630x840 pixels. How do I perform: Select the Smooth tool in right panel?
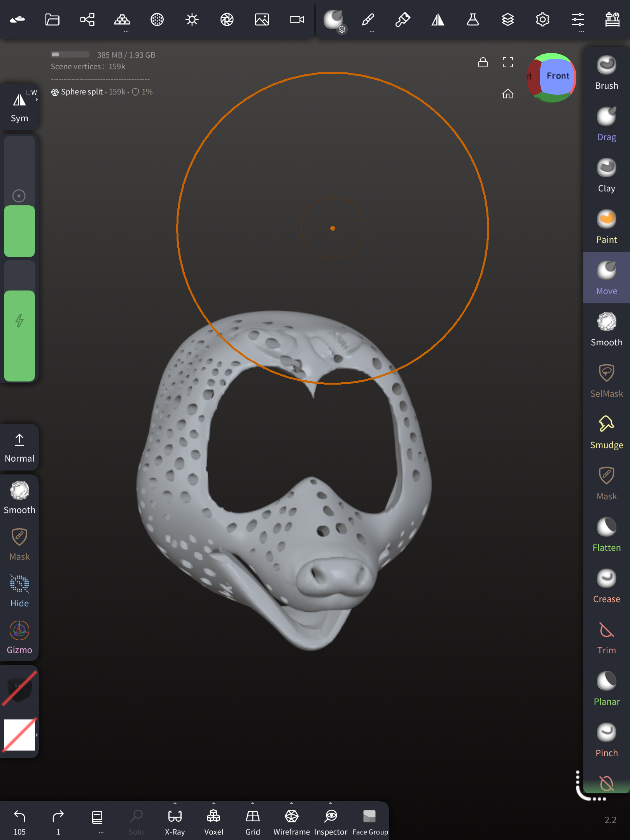[606, 329]
